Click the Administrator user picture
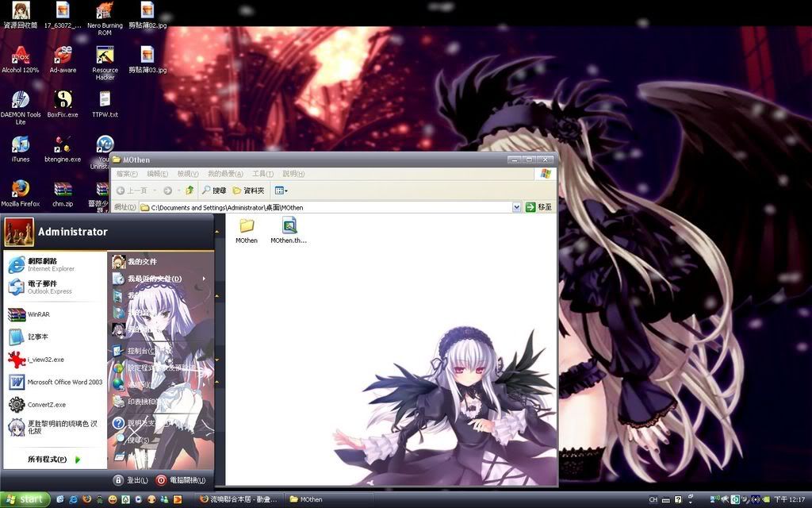The image size is (812, 508). point(19,232)
